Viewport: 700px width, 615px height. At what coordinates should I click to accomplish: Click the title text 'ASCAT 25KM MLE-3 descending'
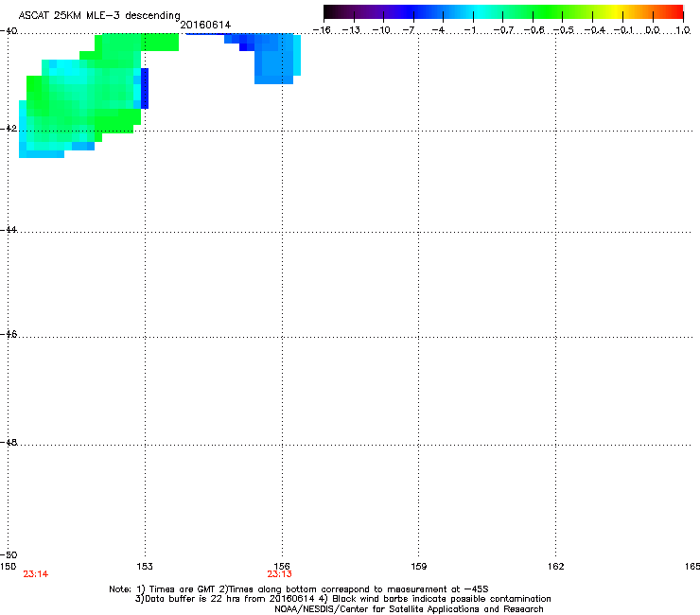(x=99, y=16)
